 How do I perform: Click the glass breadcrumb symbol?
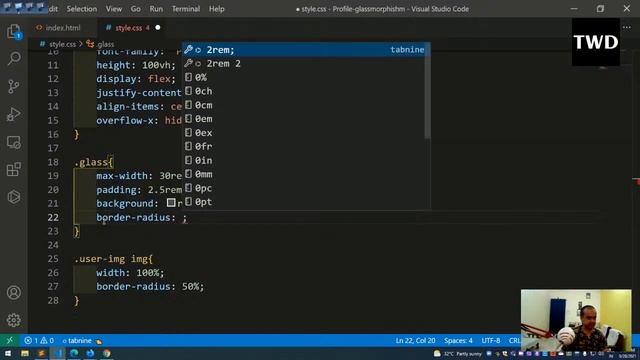[105, 44]
